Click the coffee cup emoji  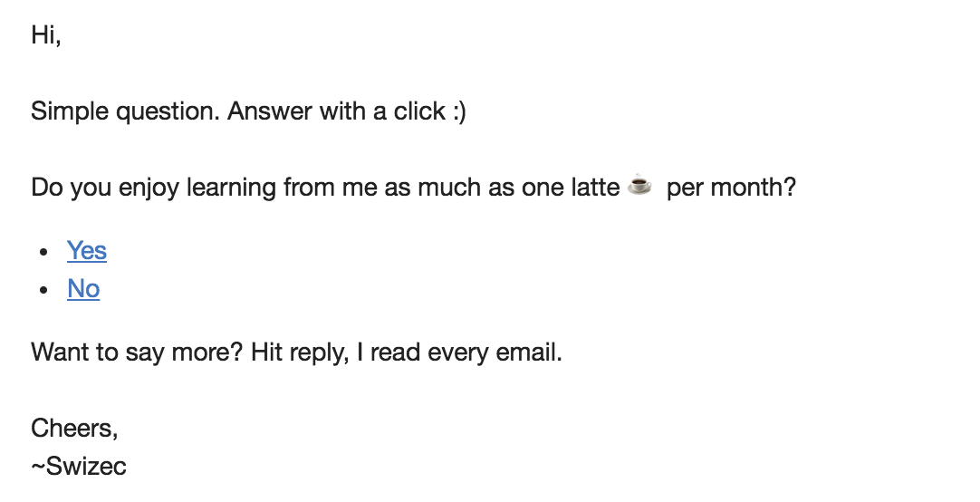[x=639, y=185]
